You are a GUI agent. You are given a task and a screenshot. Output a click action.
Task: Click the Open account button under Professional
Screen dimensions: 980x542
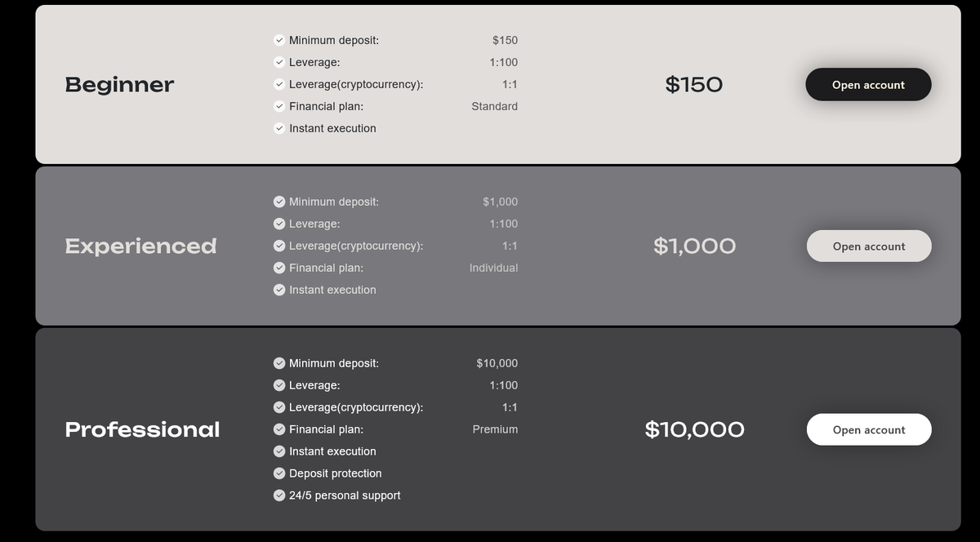tap(868, 429)
